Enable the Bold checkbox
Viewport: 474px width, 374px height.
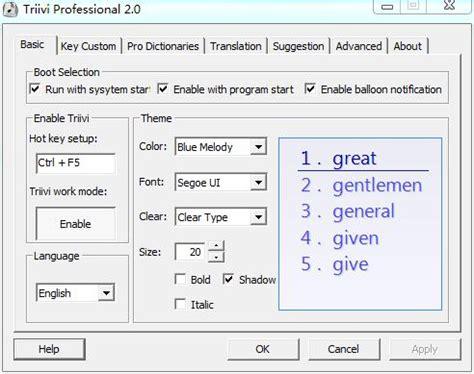[x=180, y=279]
